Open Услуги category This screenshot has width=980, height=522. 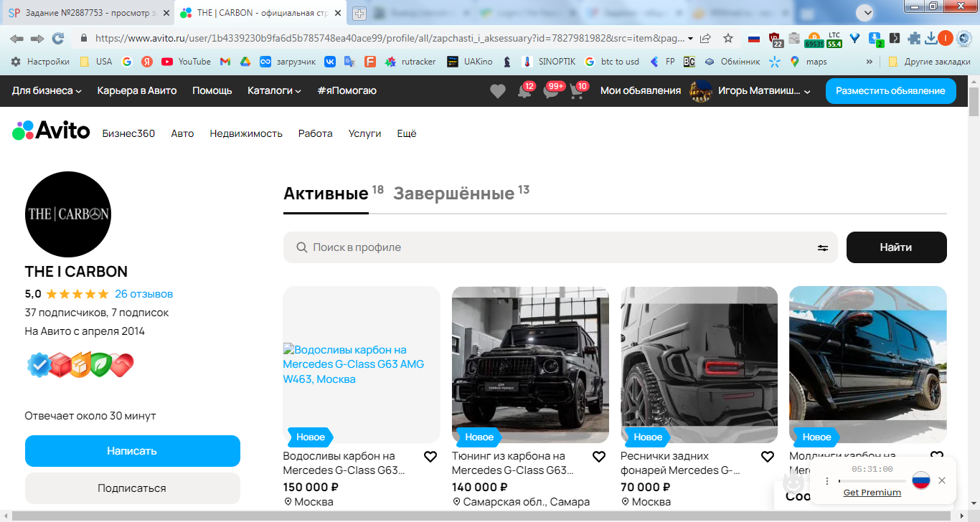coord(365,133)
